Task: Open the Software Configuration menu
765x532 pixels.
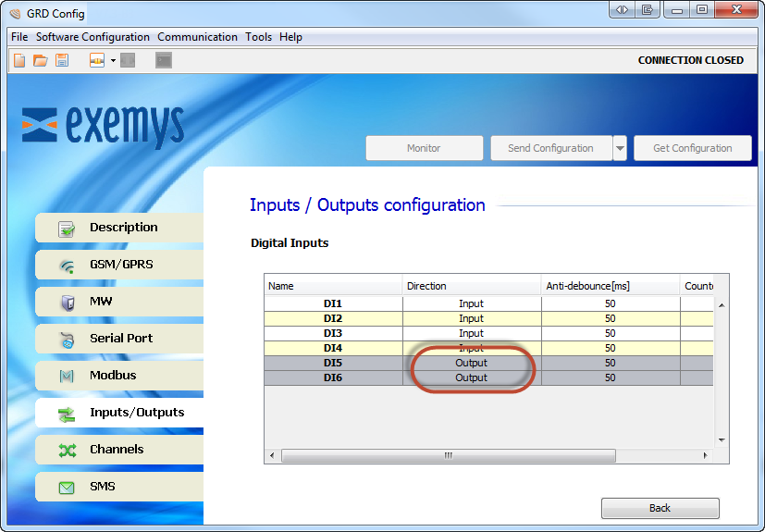Action: pos(93,37)
